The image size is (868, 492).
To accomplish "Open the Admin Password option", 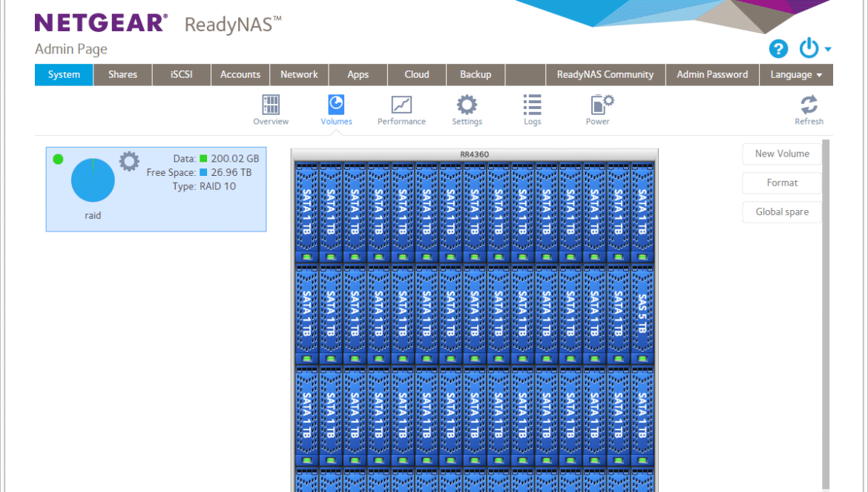I will (712, 75).
